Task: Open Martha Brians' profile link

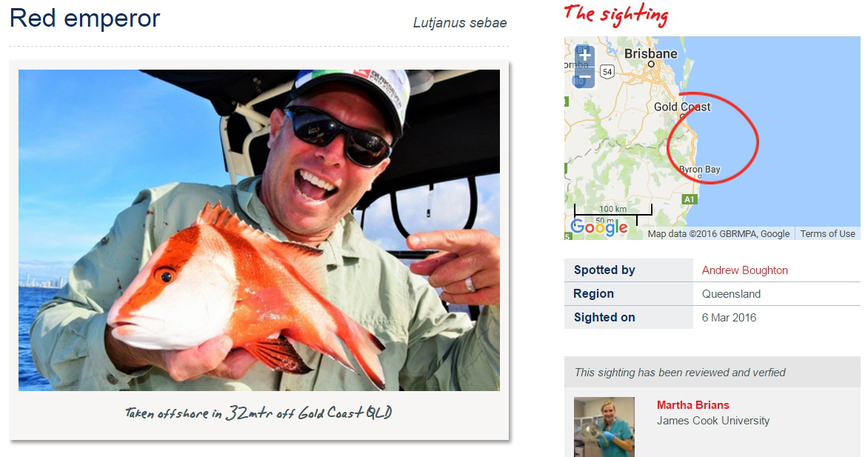Action: tap(692, 405)
